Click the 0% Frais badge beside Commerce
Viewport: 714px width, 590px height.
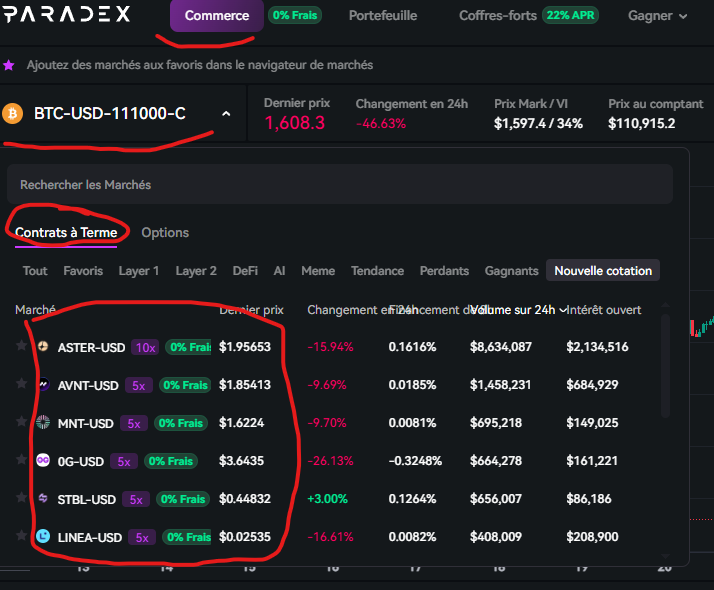click(x=295, y=15)
